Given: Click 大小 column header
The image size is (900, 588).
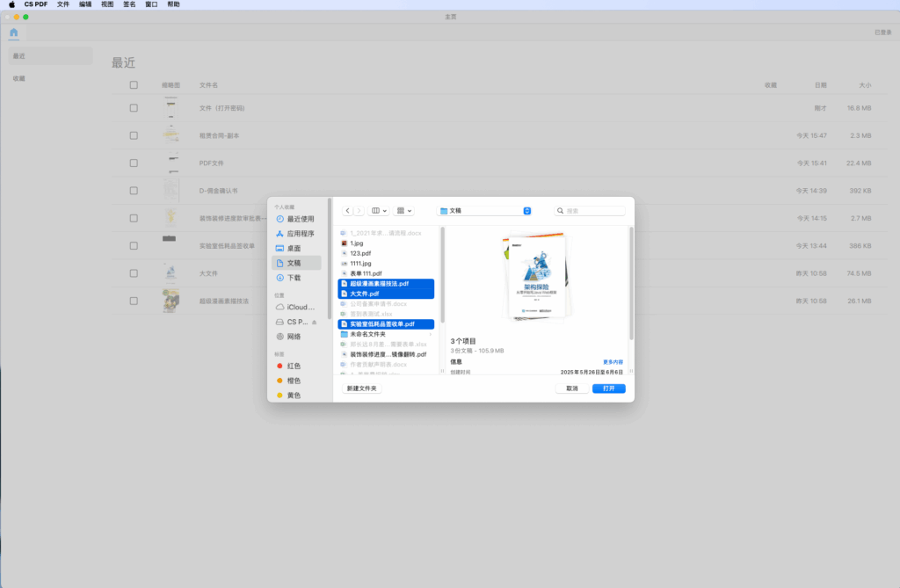Looking at the screenshot, I should (x=865, y=85).
